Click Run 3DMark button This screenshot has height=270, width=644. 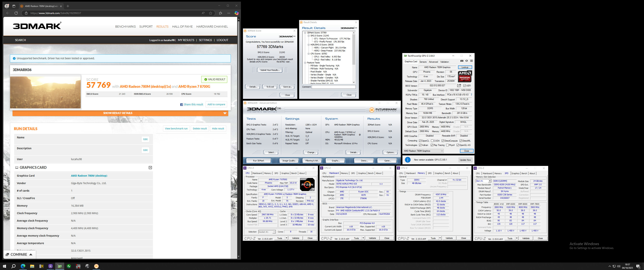coord(258,161)
